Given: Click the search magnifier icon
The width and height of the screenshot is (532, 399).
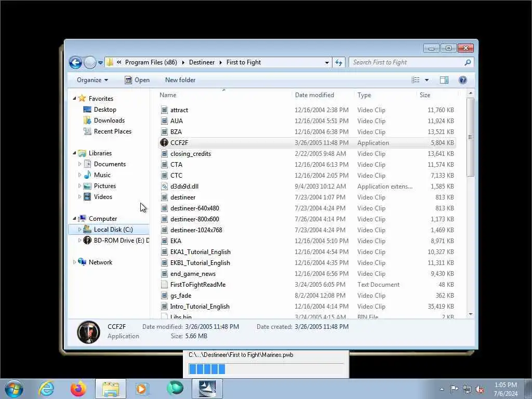Looking at the screenshot, I should coord(468,62).
